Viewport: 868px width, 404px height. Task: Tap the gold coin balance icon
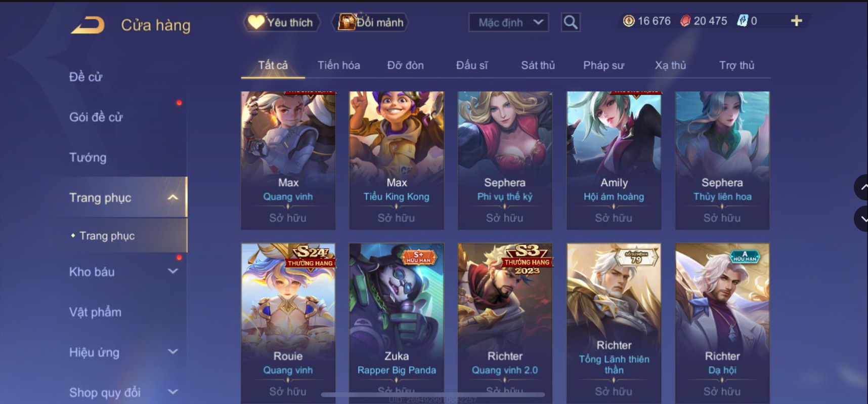click(629, 21)
